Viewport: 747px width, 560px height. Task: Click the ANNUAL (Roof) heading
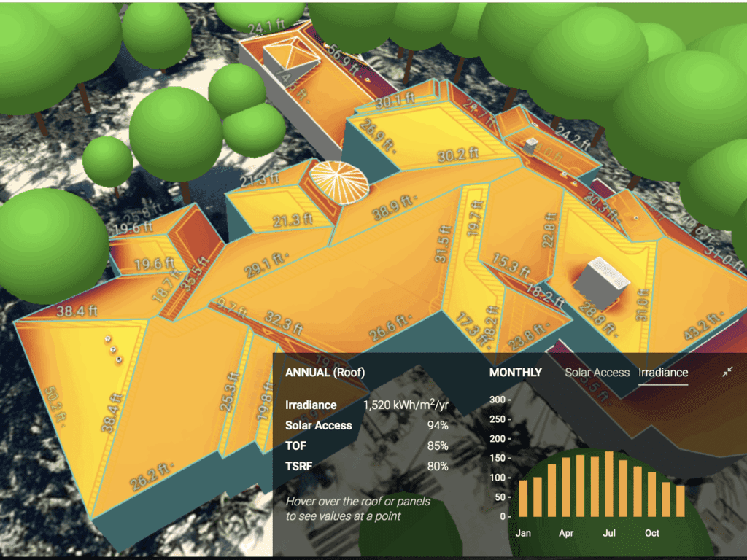325,372
